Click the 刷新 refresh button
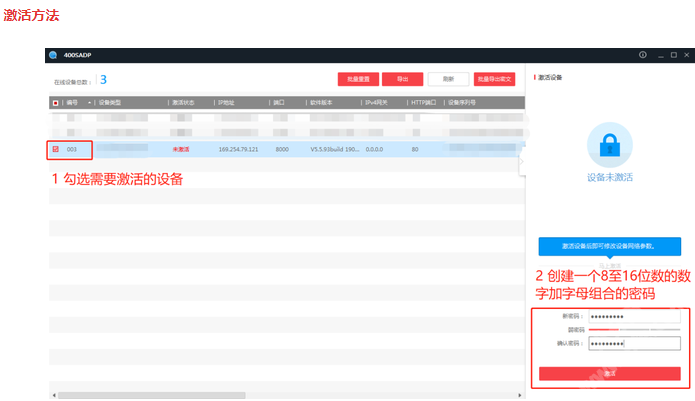695x401 pixels. (x=447, y=78)
